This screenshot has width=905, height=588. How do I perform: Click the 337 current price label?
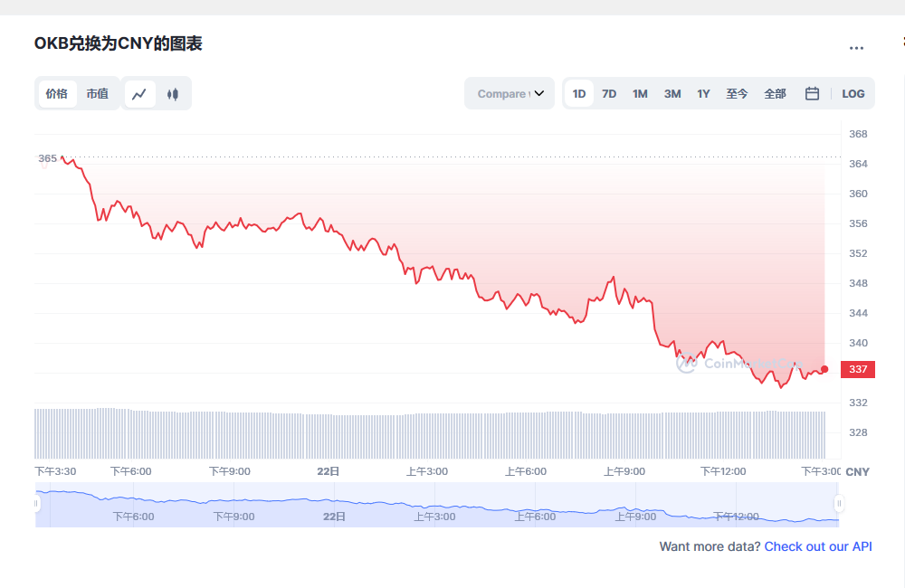(x=858, y=369)
